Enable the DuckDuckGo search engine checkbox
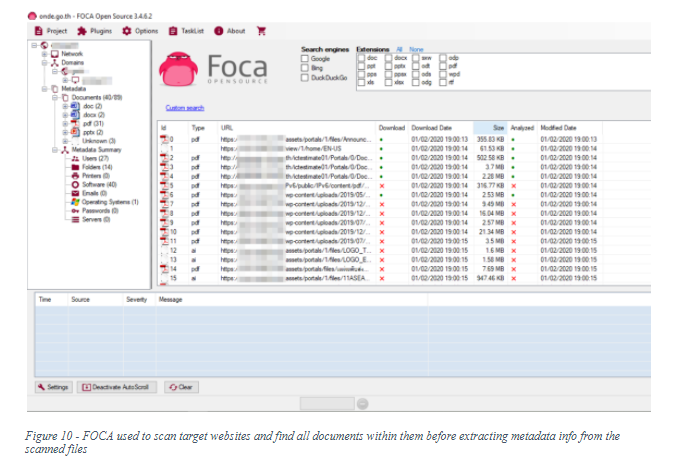Screen dimensions: 686x470 304,77
